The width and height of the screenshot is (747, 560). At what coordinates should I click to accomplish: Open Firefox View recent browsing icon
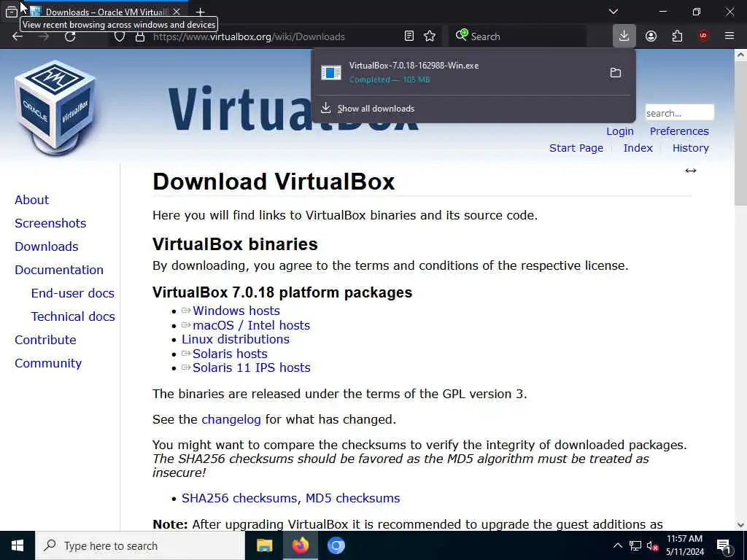point(12,12)
